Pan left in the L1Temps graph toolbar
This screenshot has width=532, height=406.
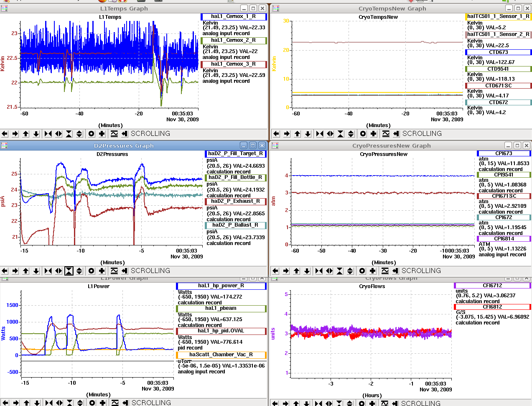click(5, 134)
